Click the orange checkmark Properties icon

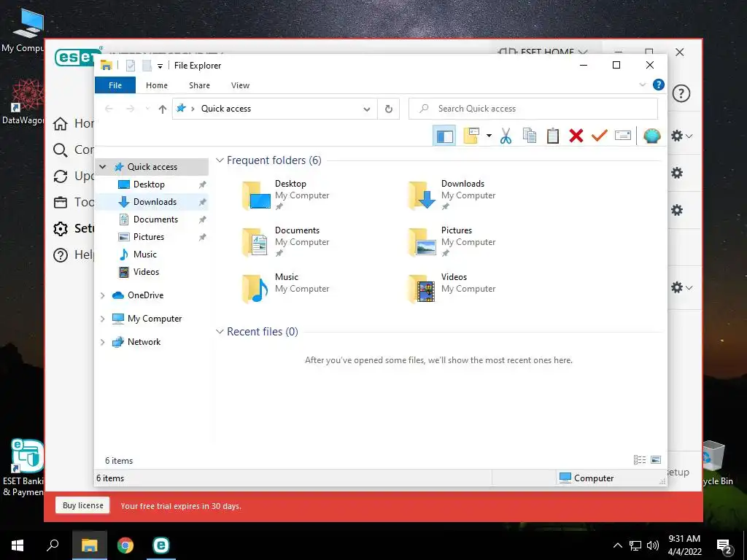(600, 136)
